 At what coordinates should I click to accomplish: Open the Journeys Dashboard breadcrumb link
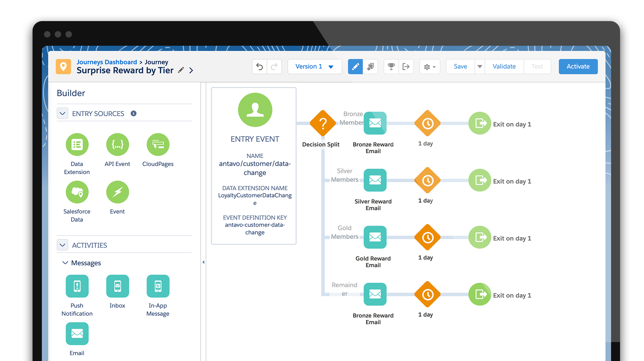[x=107, y=62]
